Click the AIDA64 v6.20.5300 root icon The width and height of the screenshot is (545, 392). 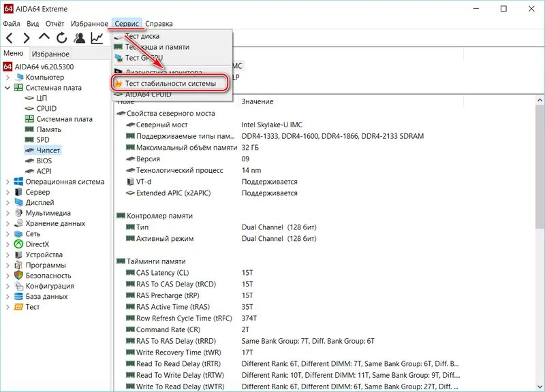click(x=7, y=67)
